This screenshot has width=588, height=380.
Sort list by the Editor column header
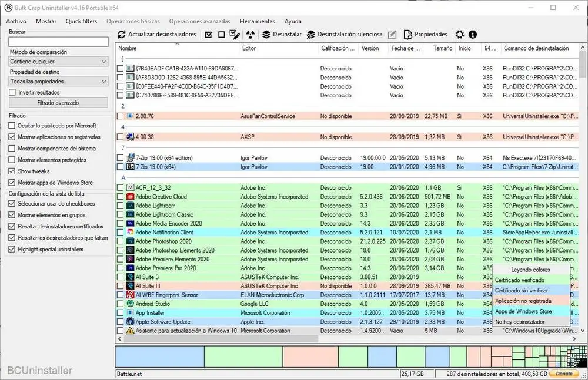(x=279, y=48)
